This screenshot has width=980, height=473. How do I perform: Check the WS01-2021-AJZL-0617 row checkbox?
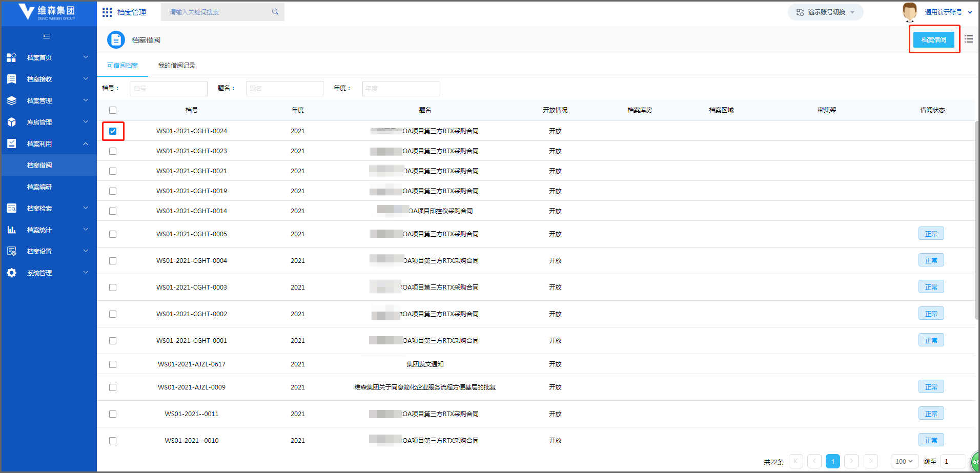click(x=113, y=364)
